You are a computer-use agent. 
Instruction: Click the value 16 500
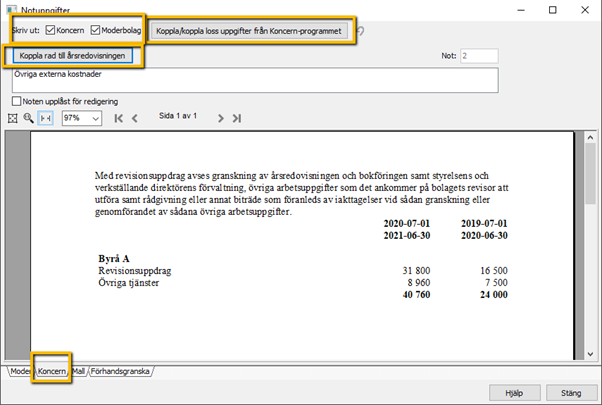click(x=494, y=271)
